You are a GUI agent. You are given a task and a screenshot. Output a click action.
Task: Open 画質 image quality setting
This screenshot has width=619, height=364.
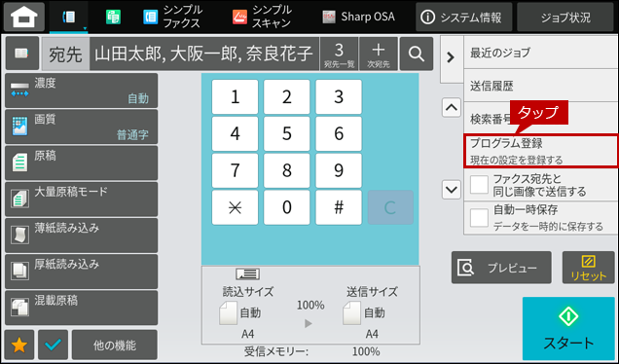(82, 127)
